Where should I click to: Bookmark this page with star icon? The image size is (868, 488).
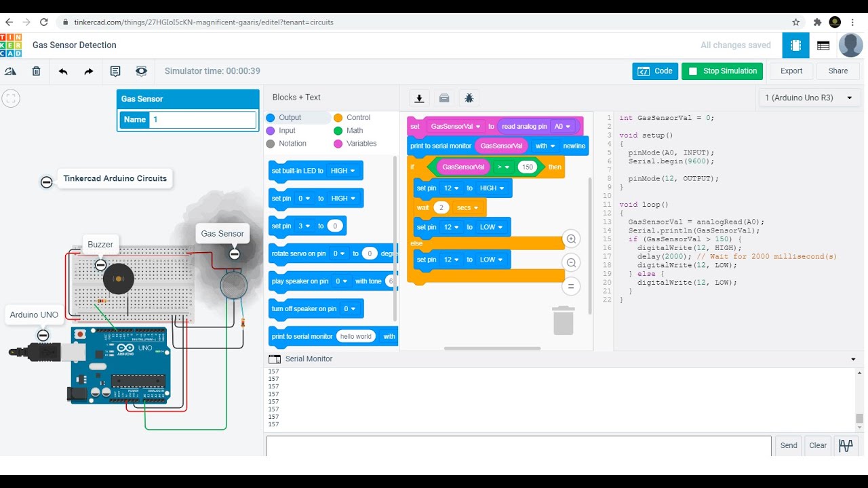click(x=796, y=22)
